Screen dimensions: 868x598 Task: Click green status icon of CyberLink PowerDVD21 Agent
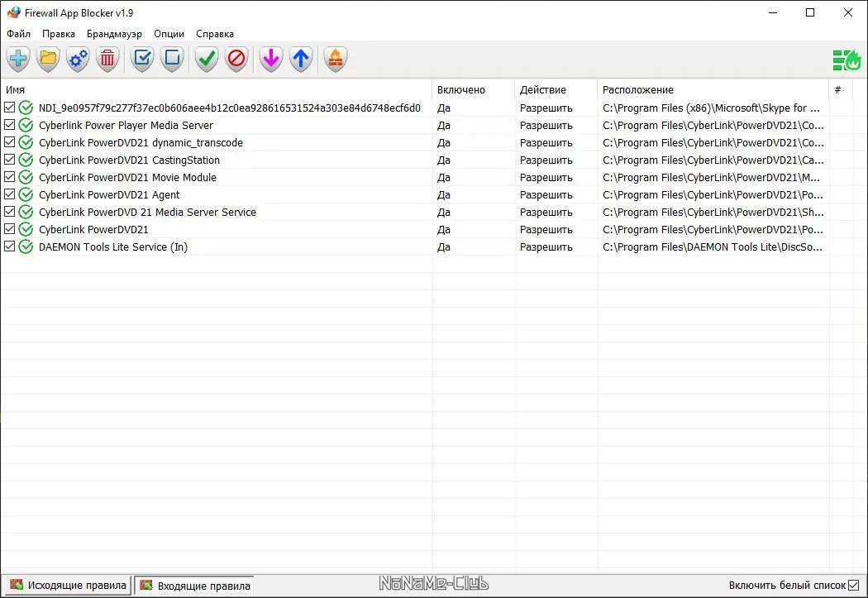click(26, 195)
